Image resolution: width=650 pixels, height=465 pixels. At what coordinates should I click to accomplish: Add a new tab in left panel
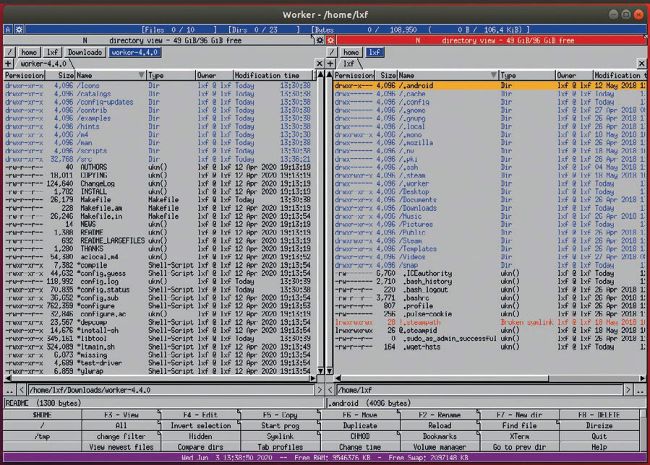[x=8, y=64]
